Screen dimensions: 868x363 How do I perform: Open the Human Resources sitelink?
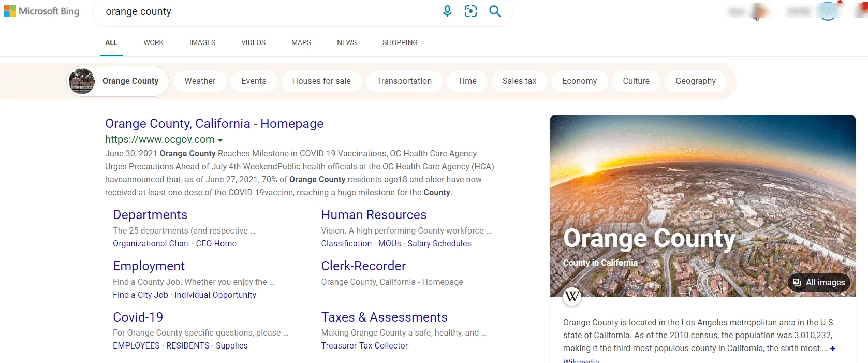pyautogui.click(x=374, y=215)
